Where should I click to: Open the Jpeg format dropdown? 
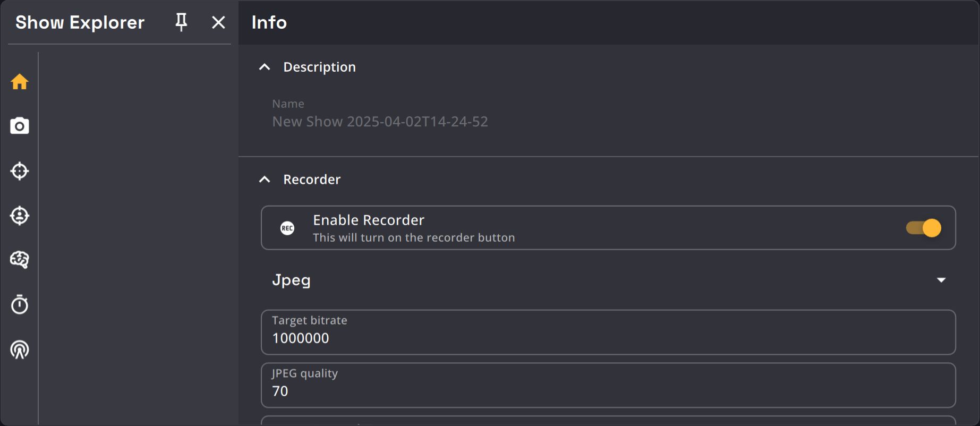coord(941,280)
